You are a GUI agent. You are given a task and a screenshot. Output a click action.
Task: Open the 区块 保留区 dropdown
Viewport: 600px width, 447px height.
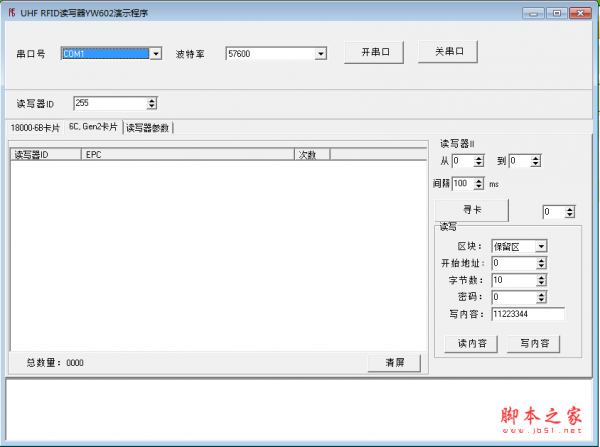(x=541, y=246)
